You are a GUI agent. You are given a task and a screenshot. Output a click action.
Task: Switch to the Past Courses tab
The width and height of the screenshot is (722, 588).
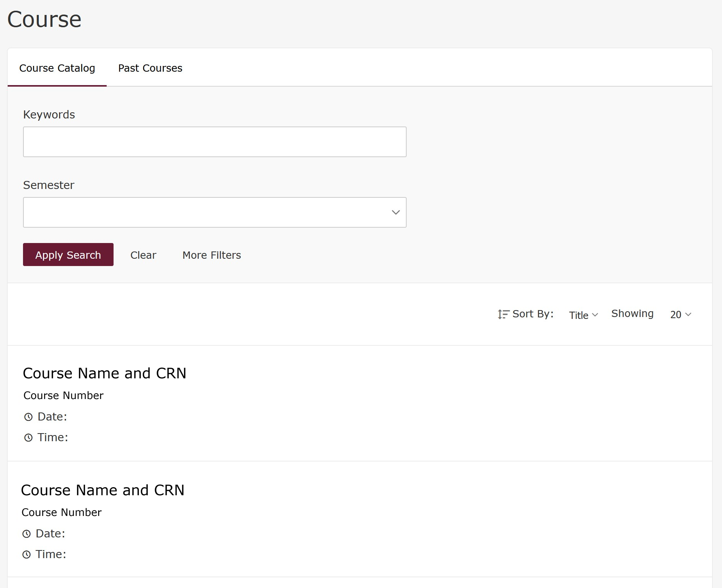[150, 68]
